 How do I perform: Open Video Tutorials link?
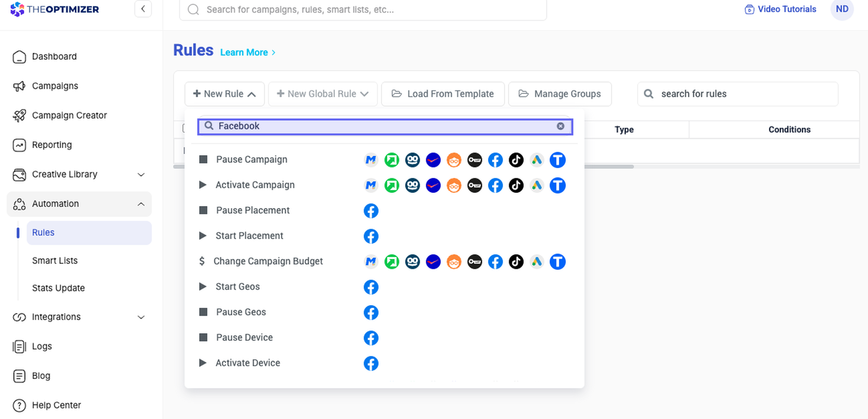click(780, 9)
